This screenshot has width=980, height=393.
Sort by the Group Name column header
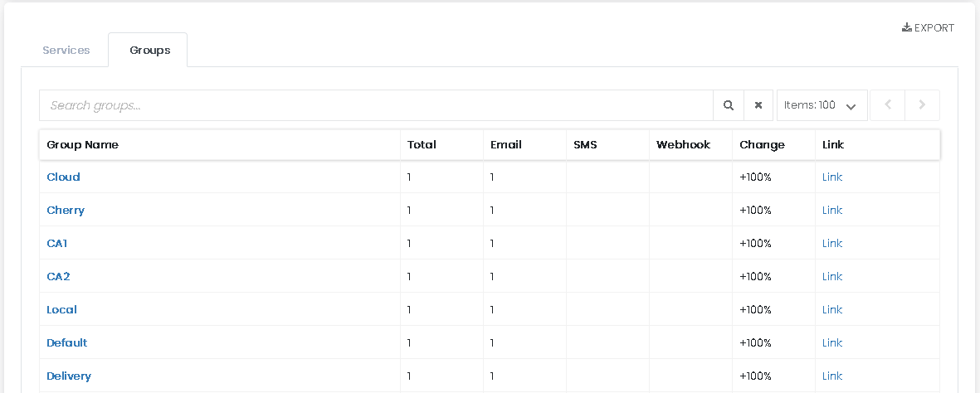pyautogui.click(x=82, y=145)
